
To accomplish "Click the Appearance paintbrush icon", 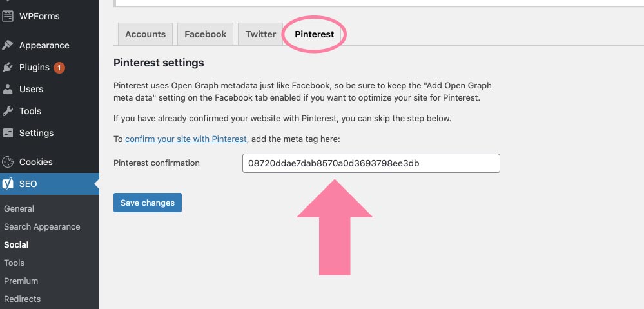I will tap(8, 45).
